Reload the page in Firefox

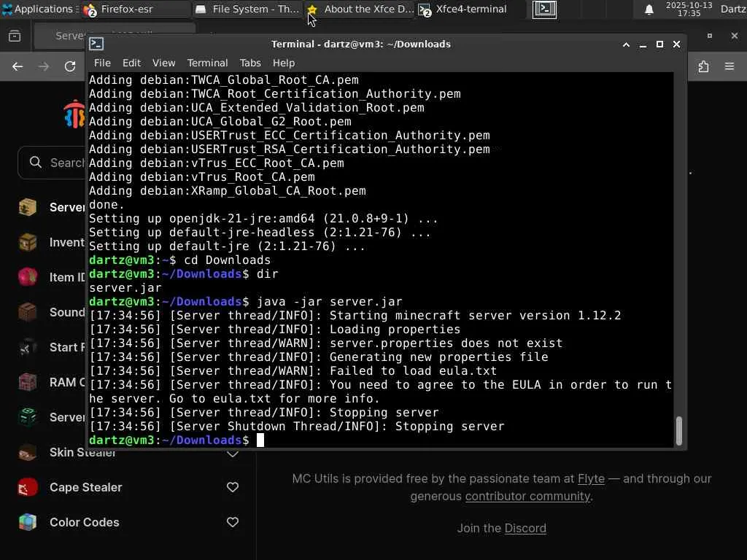pyautogui.click(x=70, y=66)
